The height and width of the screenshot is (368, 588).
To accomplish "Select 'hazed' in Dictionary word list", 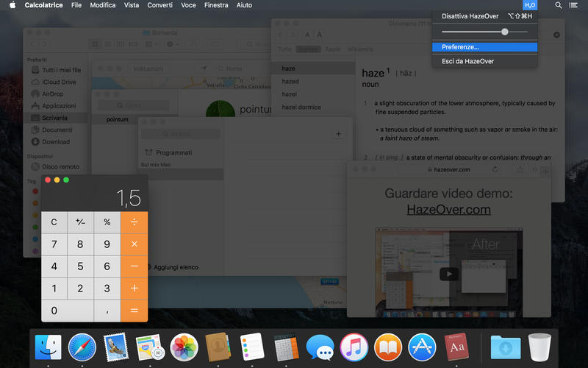I will tap(313, 82).
